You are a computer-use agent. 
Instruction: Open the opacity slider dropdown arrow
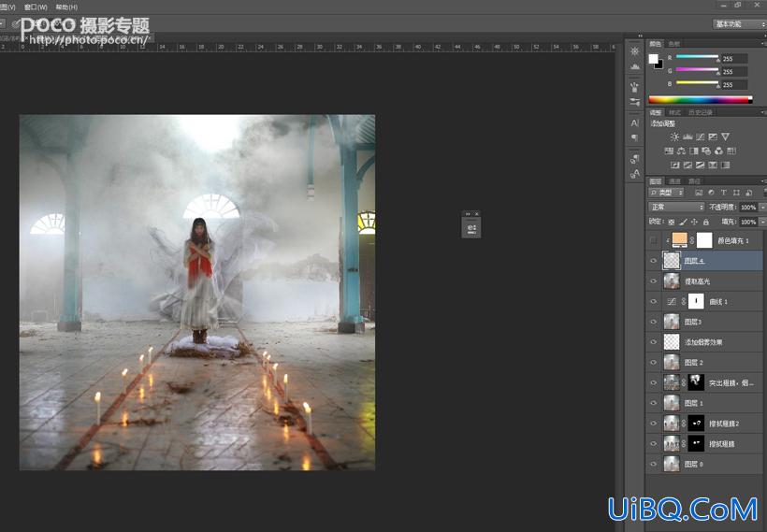click(762, 207)
